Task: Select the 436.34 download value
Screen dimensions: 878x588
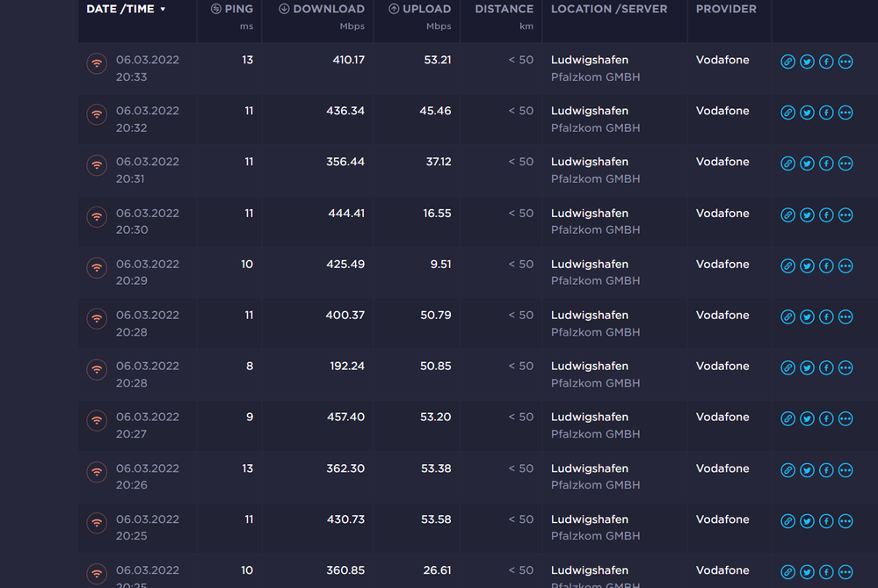Action: (345, 111)
